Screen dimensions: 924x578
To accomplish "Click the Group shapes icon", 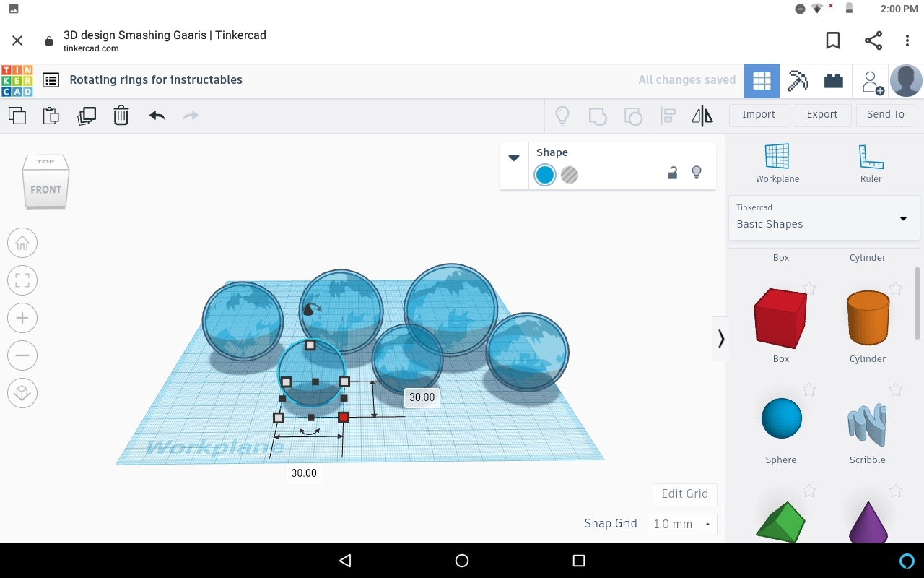I will click(x=598, y=116).
